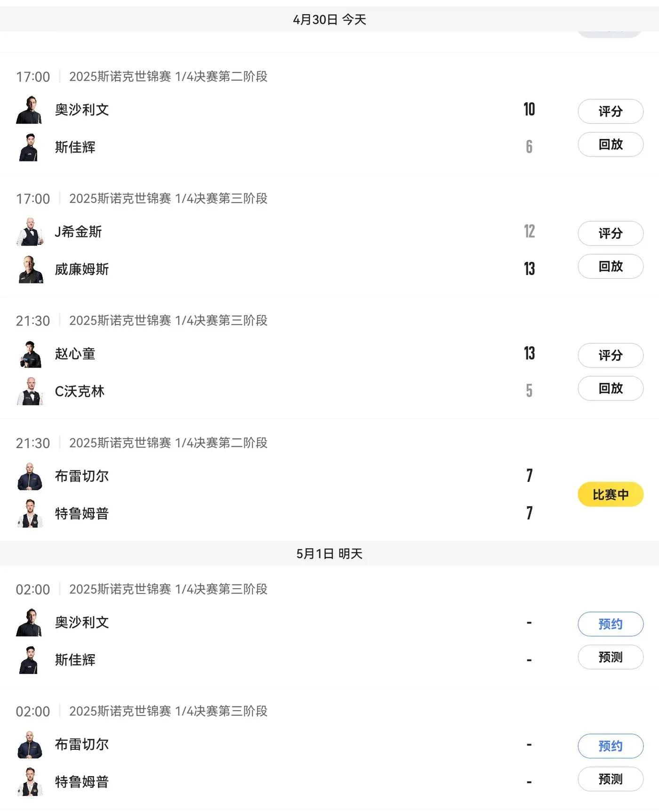This screenshot has height=812, width=659.
Task: Open 预测 for 奥沙利文 vs 斯佳辉
Action: [611, 657]
